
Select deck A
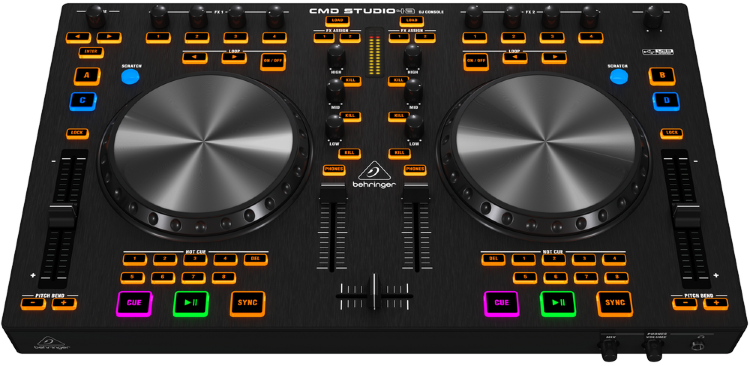[87, 76]
